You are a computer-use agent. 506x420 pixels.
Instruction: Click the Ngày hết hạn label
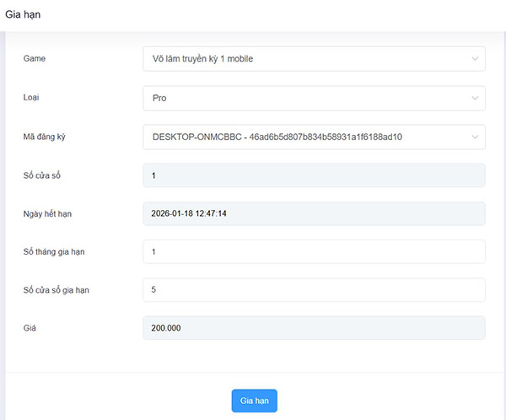click(47, 214)
